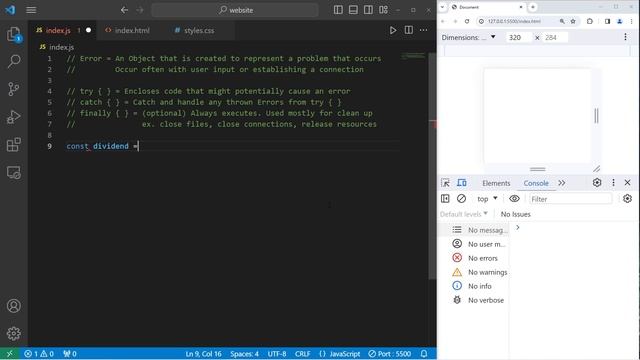Image resolution: width=640 pixels, height=360 pixels.
Task: Open the Extensions view
Action: click(x=13, y=144)
